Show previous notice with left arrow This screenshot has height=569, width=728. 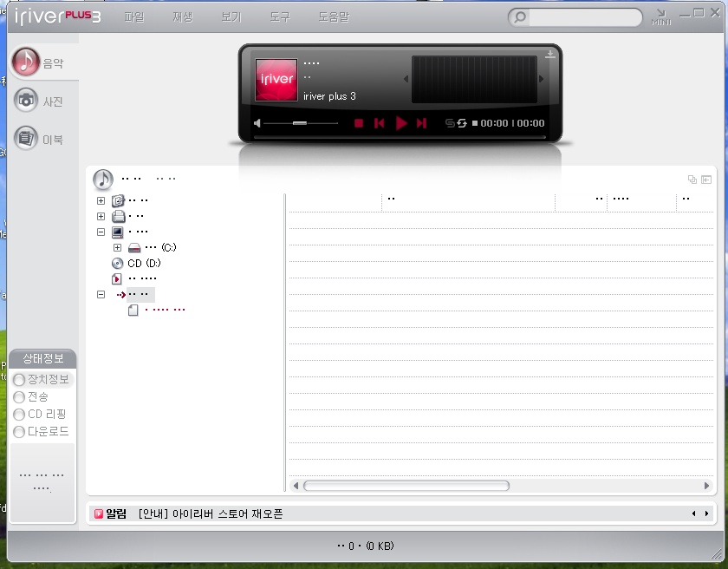click(x=693, y=513)
